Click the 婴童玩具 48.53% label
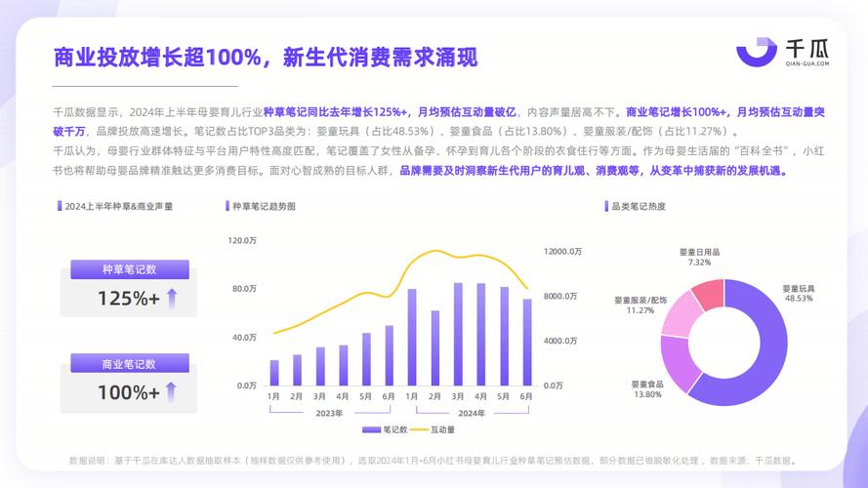 point(799,293)
